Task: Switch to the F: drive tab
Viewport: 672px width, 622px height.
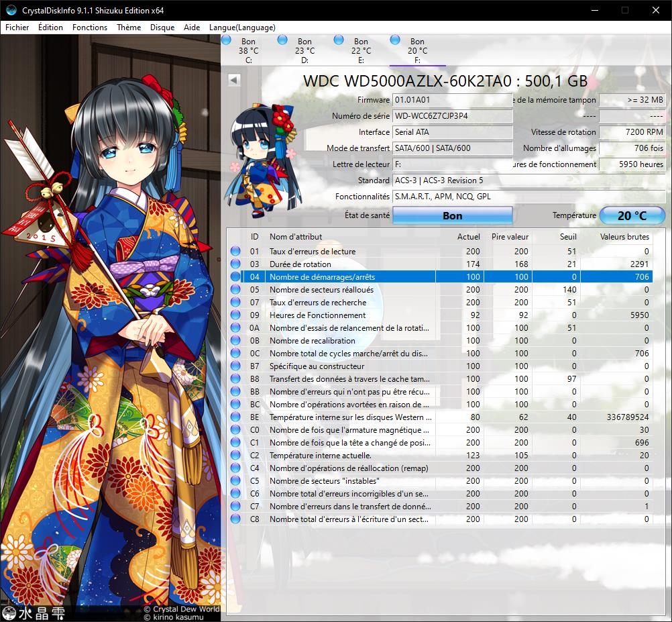Action: 417,50
